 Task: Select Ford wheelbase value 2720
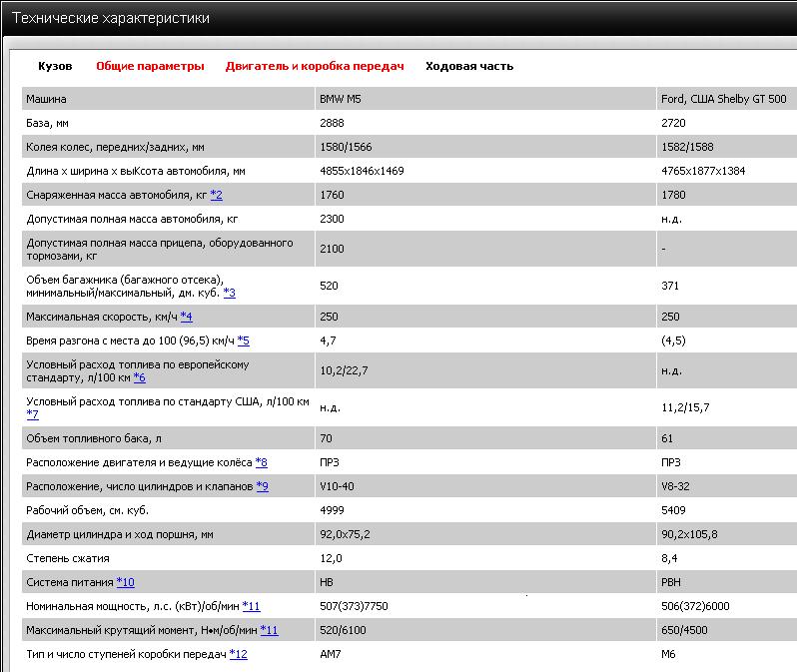click(673, 123)
